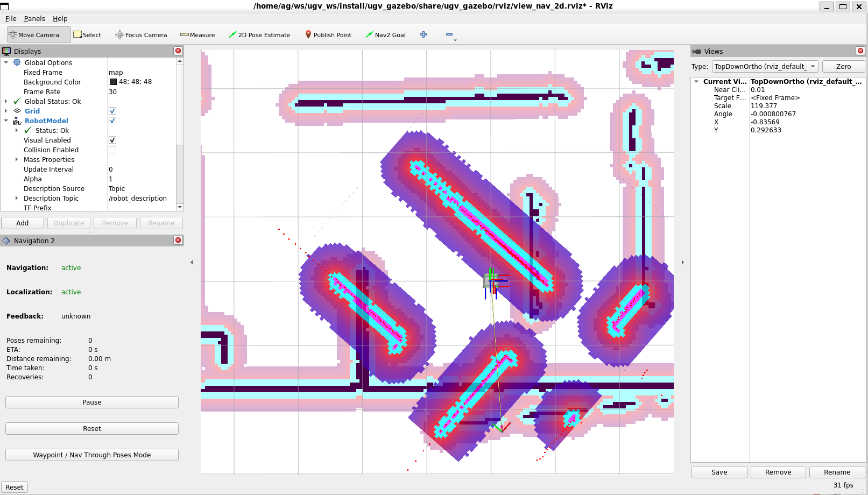Activate the Nav2 Goal tool
Screen dimensions: 868x495
click(x=386, y=35)
